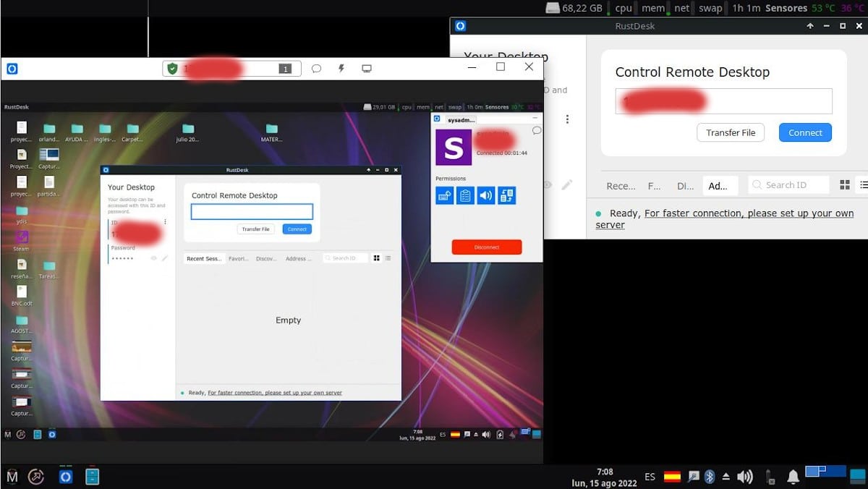Toggle keyboard and mouse permission in sysadm window
The image size is (868, 489).
(x=444, y=195)
